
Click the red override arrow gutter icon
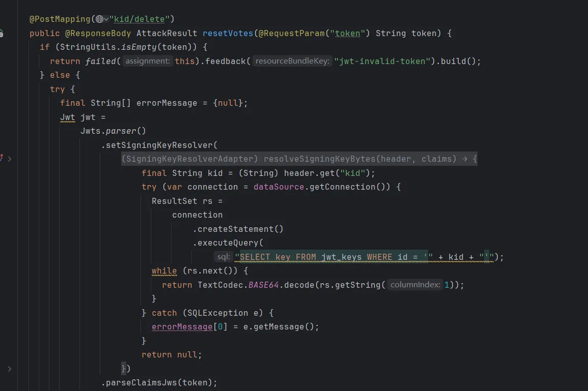tap(2, 158)
